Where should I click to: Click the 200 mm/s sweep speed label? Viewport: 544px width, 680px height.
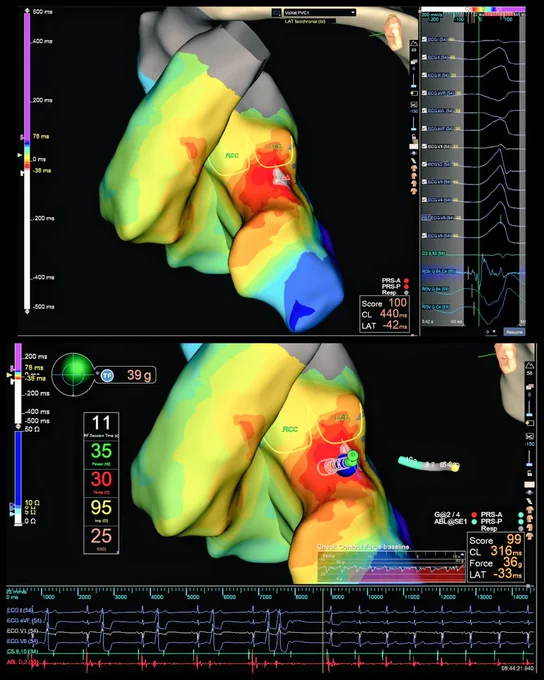click(431, 15)
